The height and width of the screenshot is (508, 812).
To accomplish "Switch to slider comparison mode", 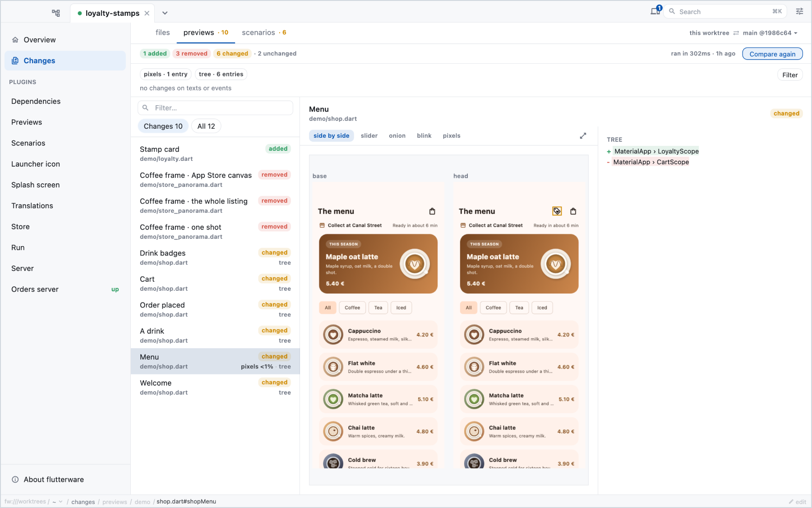I will 369,135.
